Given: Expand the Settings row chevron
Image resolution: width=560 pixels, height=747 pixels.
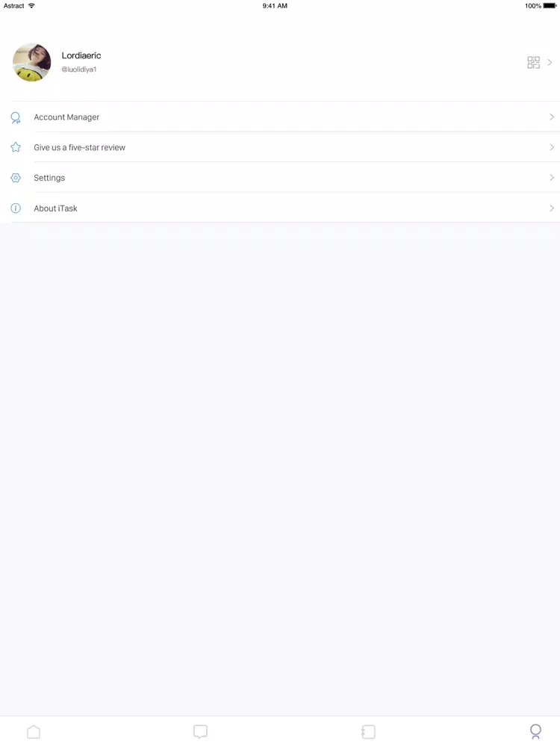Looking at the screenshot, I should tap(552, 178).
